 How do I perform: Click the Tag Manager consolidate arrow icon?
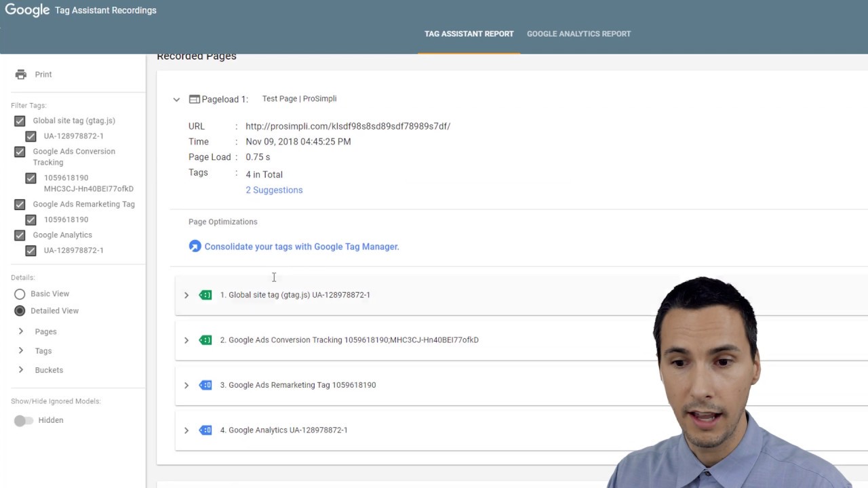tap(195, 246)
